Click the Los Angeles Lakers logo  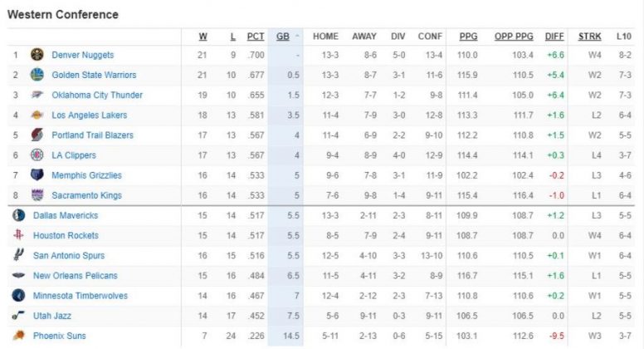37,115
